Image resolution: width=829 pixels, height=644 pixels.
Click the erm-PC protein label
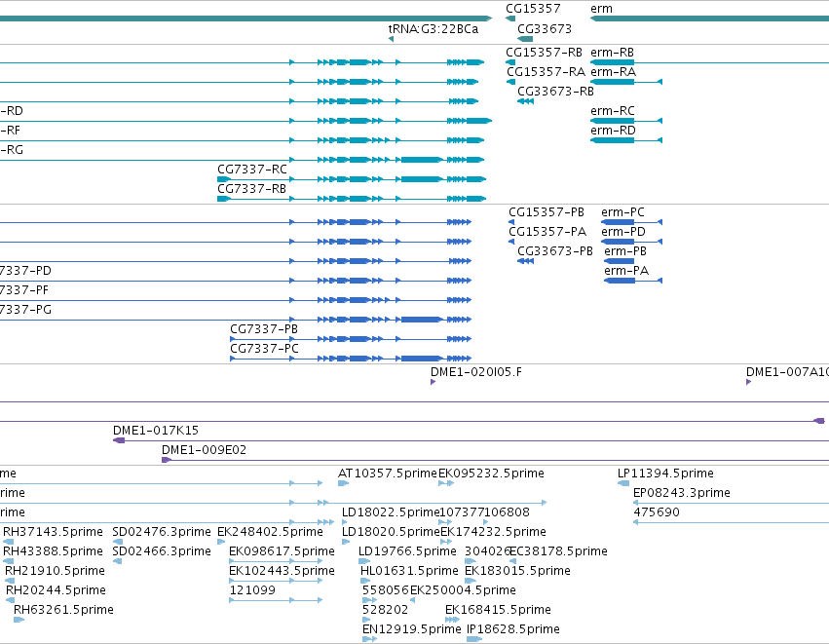(x=622, y=212)
